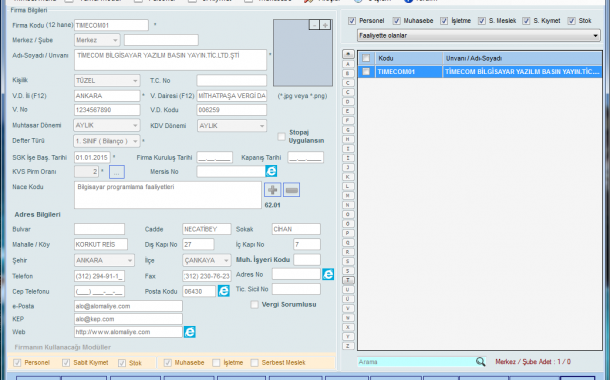610x380 pixels.
Task: Uncheck the Muhasebe filter checkbox at top
Action: pyautogui.click(x=396, y=21)
